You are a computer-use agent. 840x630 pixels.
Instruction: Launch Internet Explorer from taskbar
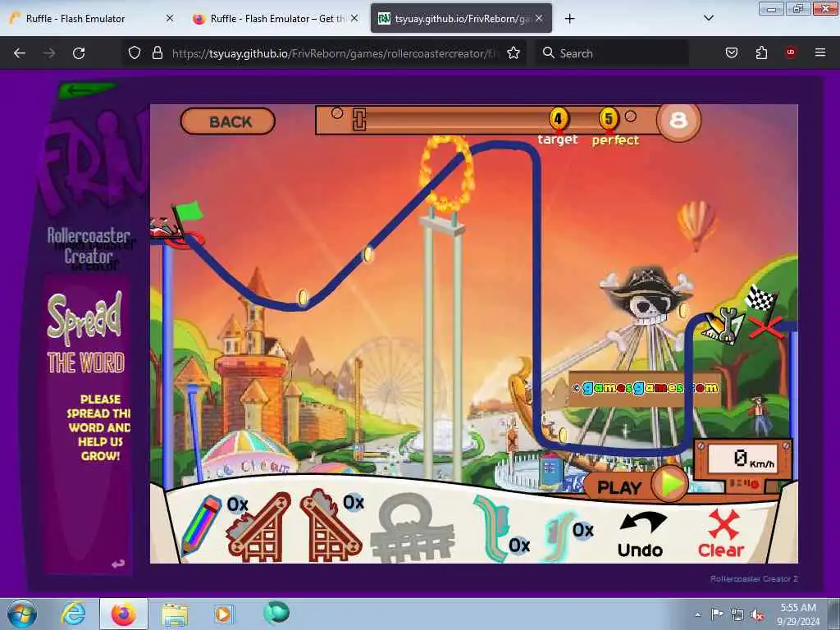(73, 614)
